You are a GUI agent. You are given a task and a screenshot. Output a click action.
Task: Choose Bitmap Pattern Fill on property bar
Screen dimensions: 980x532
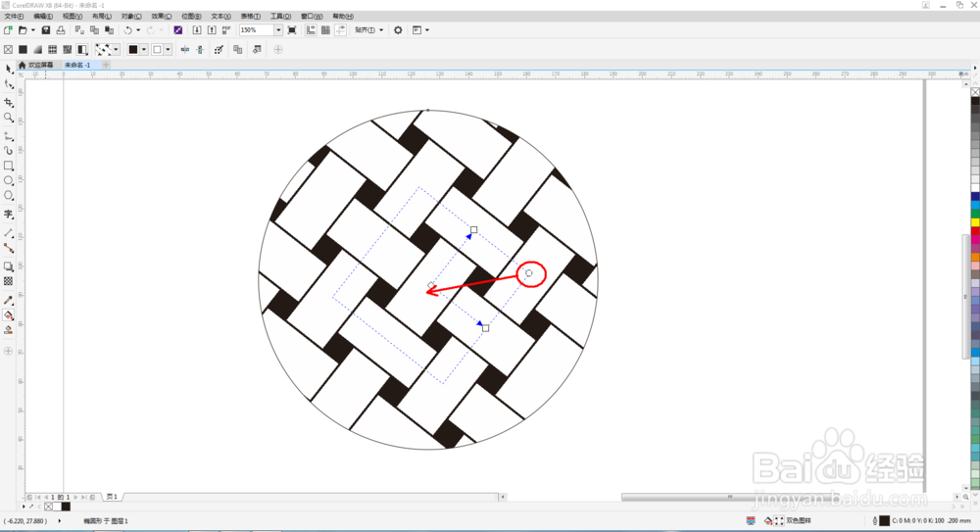click(67, 49)
